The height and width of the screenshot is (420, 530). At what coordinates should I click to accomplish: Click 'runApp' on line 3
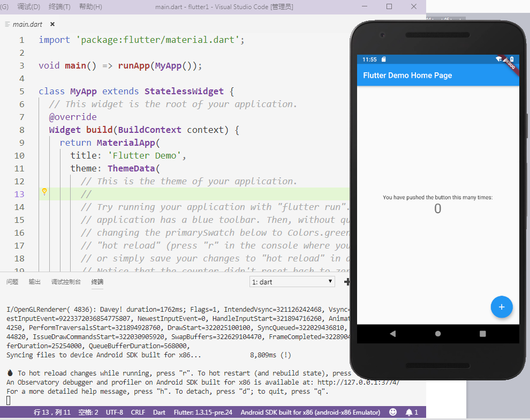pos(134,65)
